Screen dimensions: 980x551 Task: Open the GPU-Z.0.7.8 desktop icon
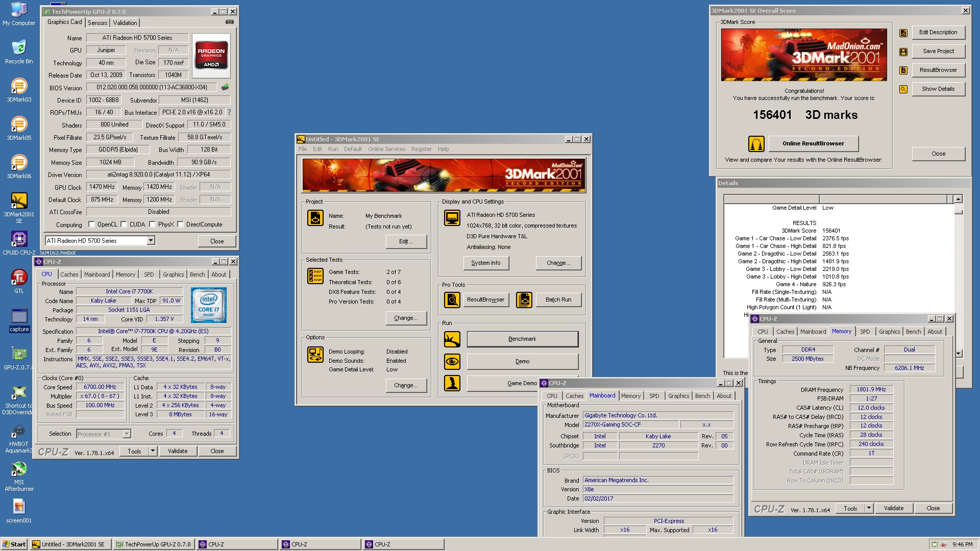[x=19, y=358]
